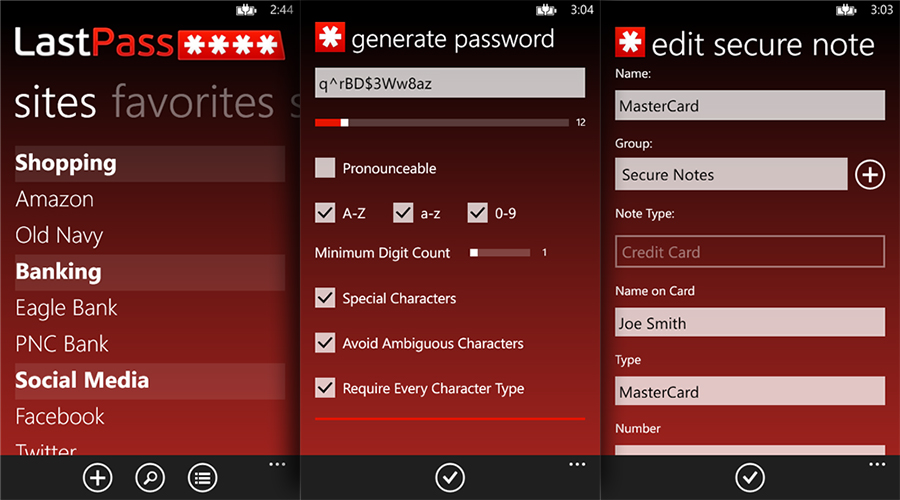This screenshot has height=500, width=900.
Task: Adjust the Minimum Digit Count slider
Action: tap(500, 253)
